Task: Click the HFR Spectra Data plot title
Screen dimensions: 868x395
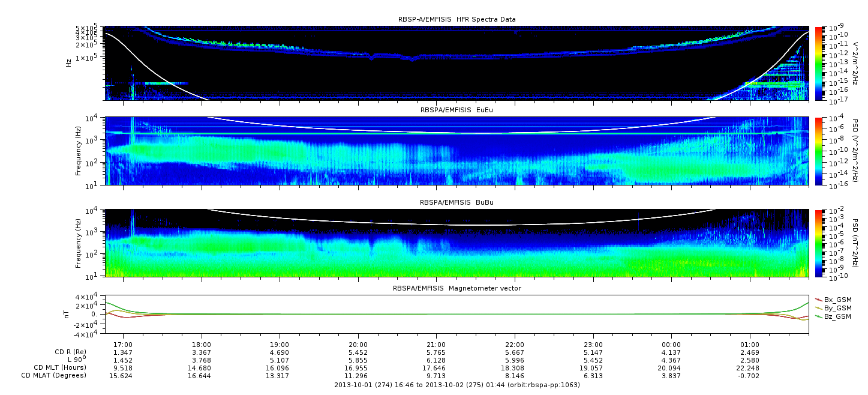Action: [x=456, y=19]
